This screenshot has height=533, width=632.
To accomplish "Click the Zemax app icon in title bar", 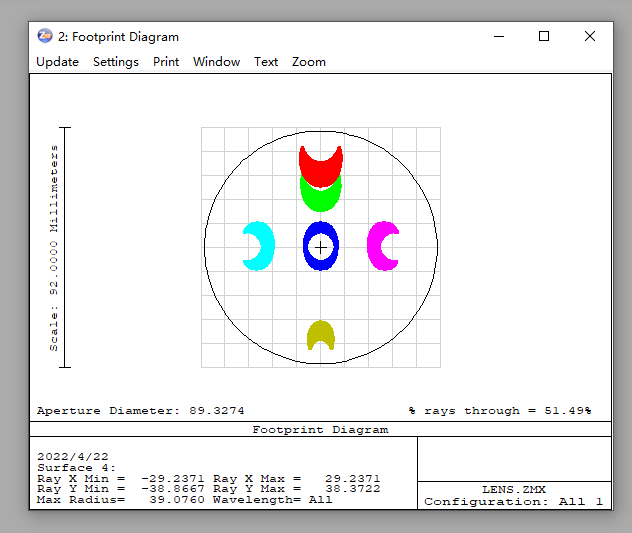I will (45, 36).
